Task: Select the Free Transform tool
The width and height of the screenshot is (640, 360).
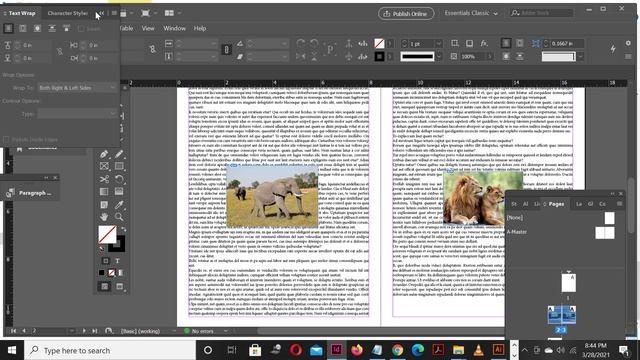Action: point(119,179)
